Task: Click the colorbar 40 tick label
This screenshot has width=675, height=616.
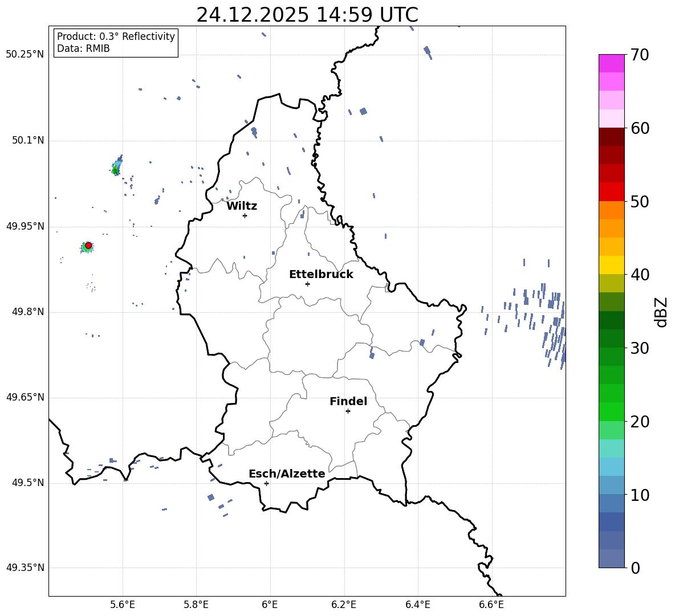Action: (640, 275)
